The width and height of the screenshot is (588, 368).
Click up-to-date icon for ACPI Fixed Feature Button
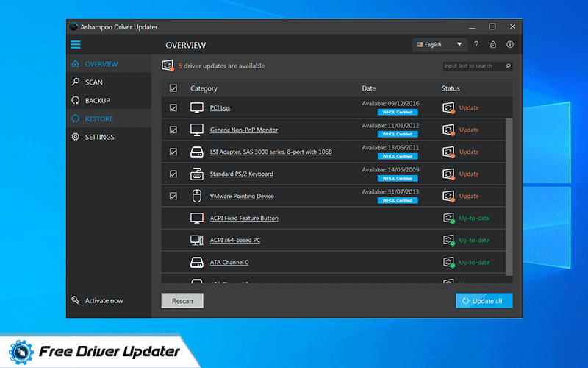click(x=449, y=218)
